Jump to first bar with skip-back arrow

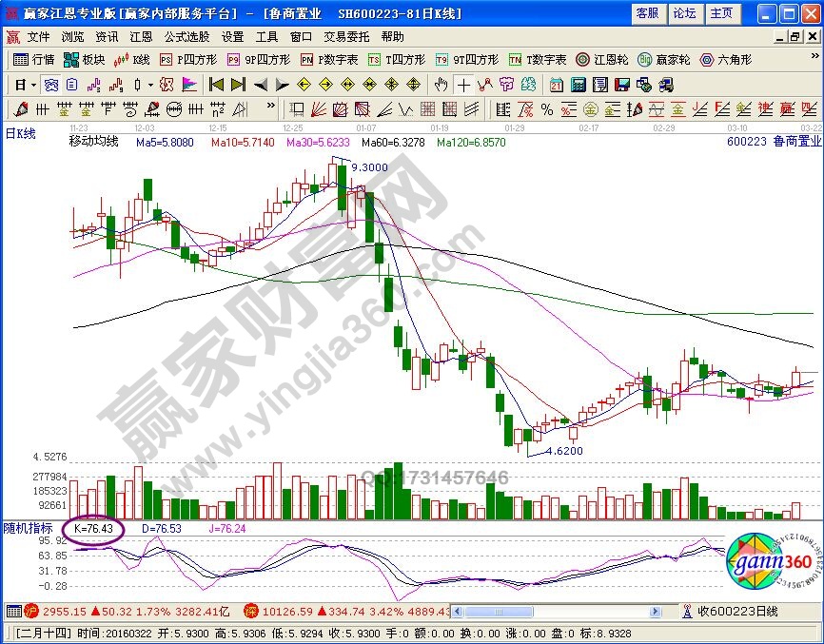pyautogui.click(x=217, y=85)
